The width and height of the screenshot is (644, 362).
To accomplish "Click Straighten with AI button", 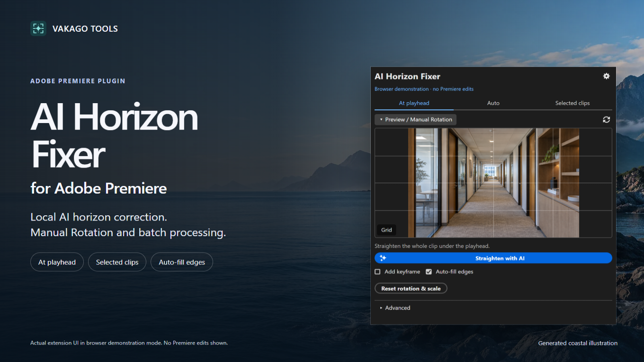I will [493, 258].
